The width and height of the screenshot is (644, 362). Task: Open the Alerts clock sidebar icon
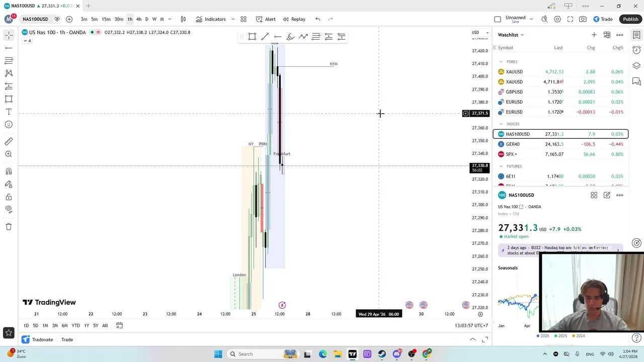636,50
